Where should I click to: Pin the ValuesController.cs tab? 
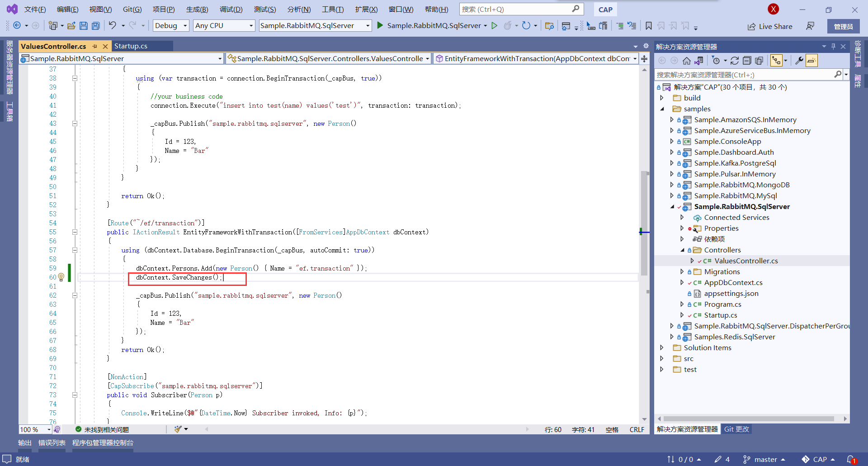pos(94,46)
